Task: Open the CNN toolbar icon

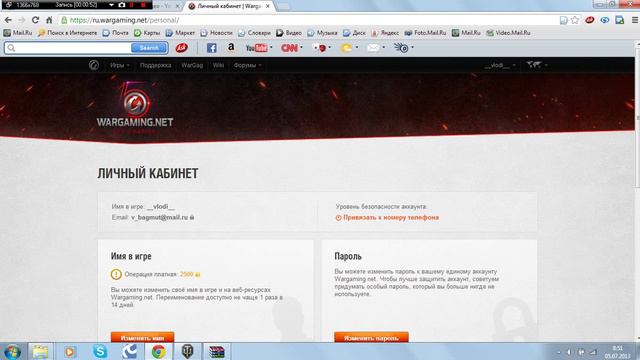Action: [x=289, y=48]
